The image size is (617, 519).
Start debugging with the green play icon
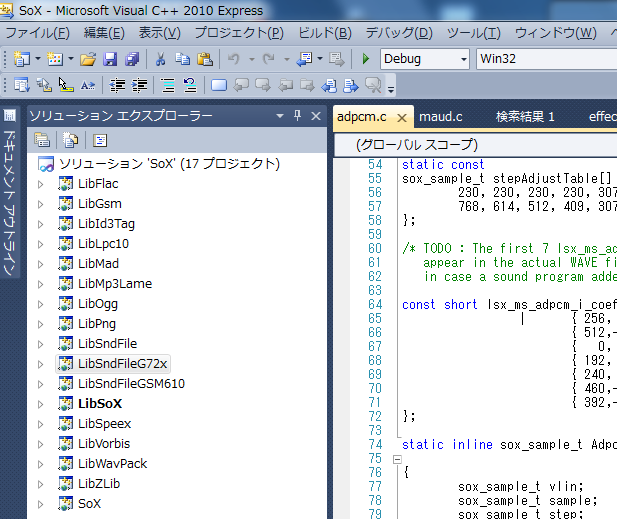point(366,59)
